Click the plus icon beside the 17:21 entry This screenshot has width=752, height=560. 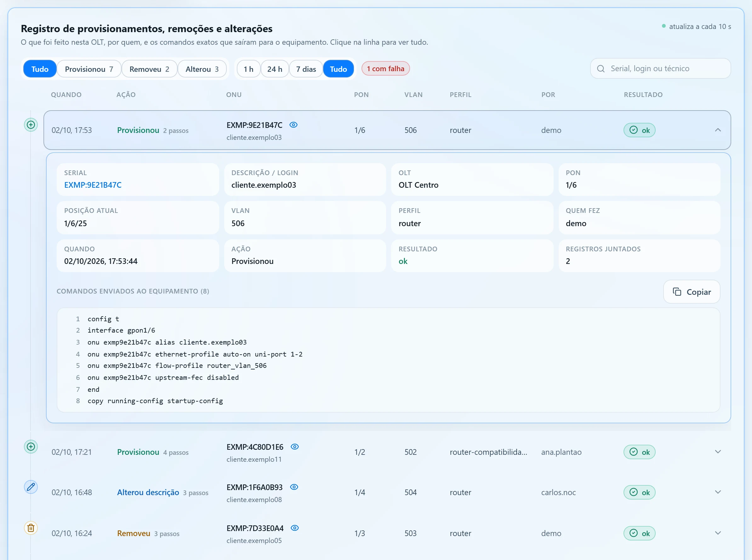(x=31, y=447)
